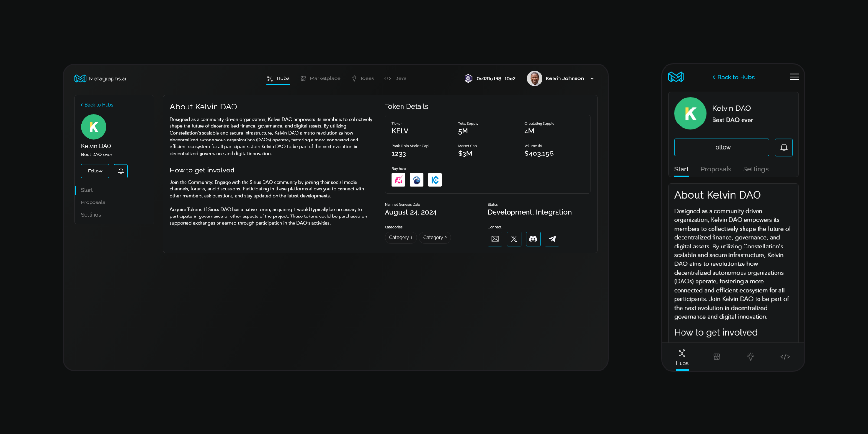The image size is (868, 434).
Task: Click the August 24, 2024 genesis date
Action: click(x=411, y=212)
